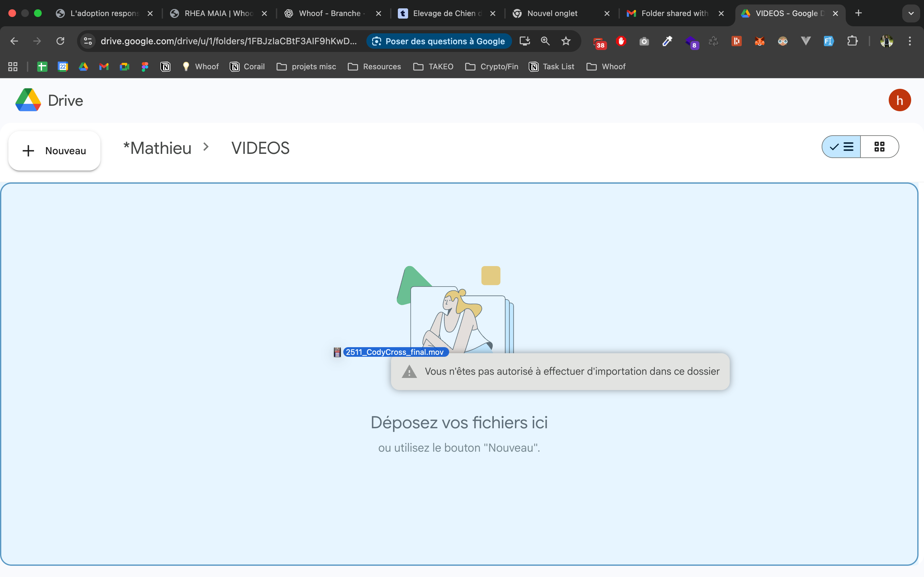924x577 pixels.
Task: Click the Google Calendar bookmark icon
Action: click(x=63, y=67)
